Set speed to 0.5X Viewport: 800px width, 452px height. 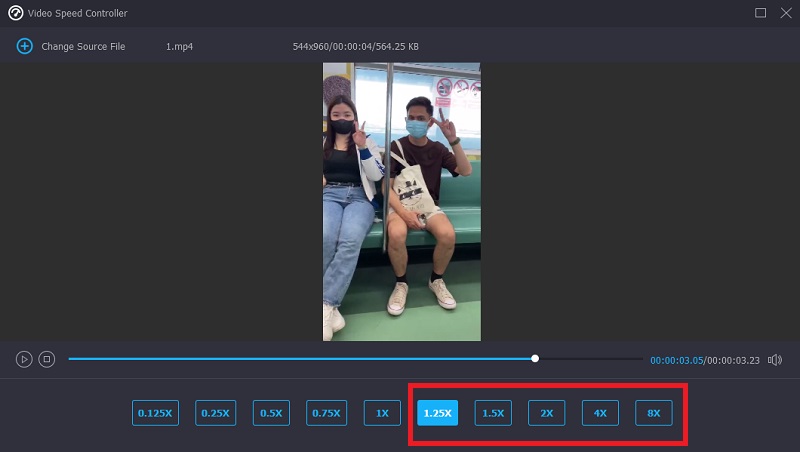271,413
